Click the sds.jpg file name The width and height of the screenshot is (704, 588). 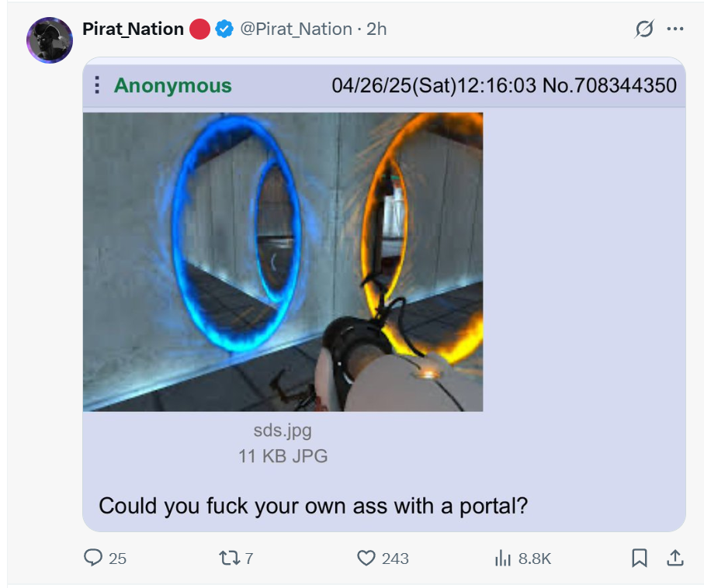click(283, 430)
